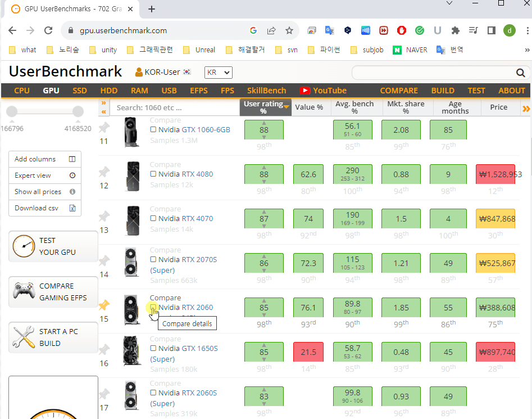
Task: Tick the Nvidia RTX 2070S compare checkbox
Action: pyautogui.click(x=153, y=259)
